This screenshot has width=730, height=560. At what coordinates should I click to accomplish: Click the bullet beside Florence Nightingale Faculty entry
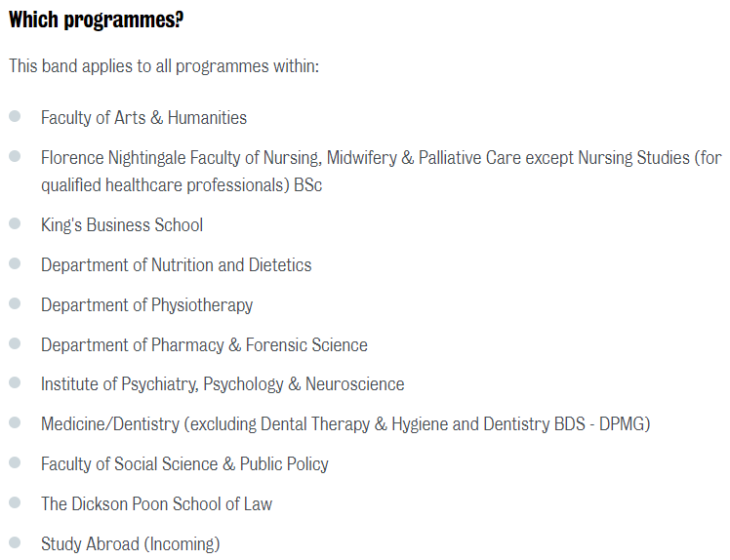pos(15,156)
